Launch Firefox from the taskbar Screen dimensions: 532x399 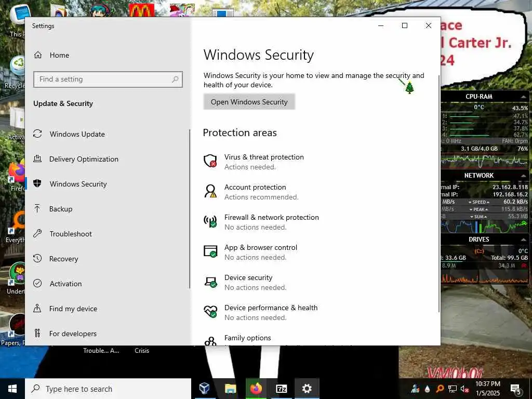coord(256,389)
